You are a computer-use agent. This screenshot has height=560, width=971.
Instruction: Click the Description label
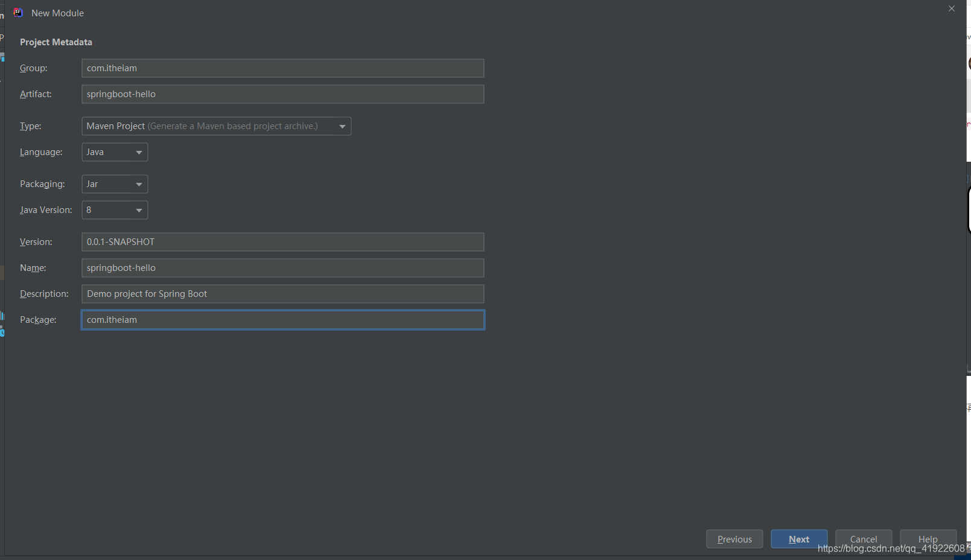coord(44,294)
